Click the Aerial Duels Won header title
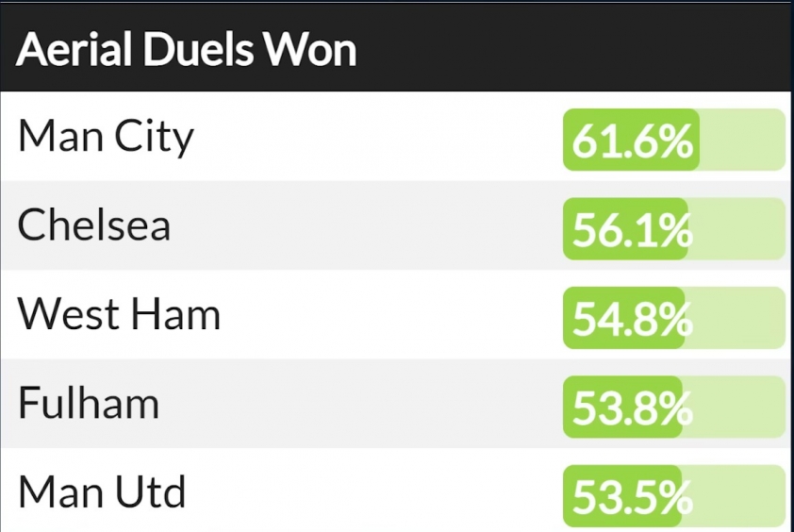The image size is (794, 532). 187,49
